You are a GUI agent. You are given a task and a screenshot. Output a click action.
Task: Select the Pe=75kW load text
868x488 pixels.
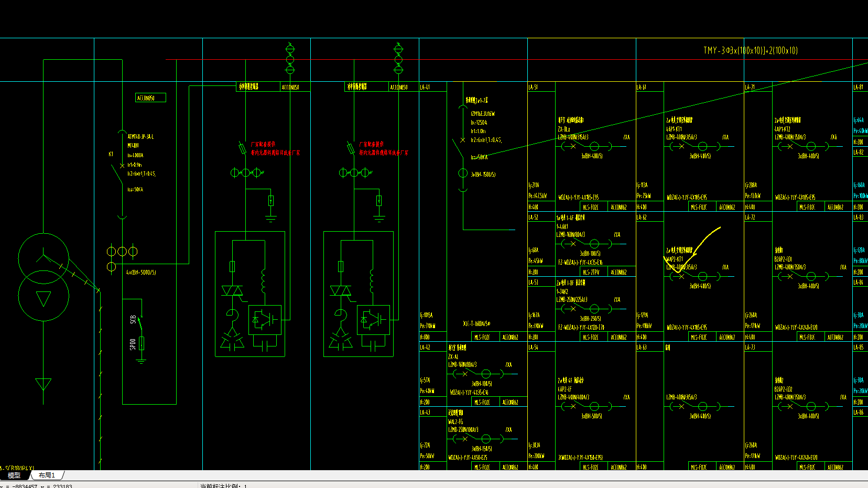[x=644, y=196]
